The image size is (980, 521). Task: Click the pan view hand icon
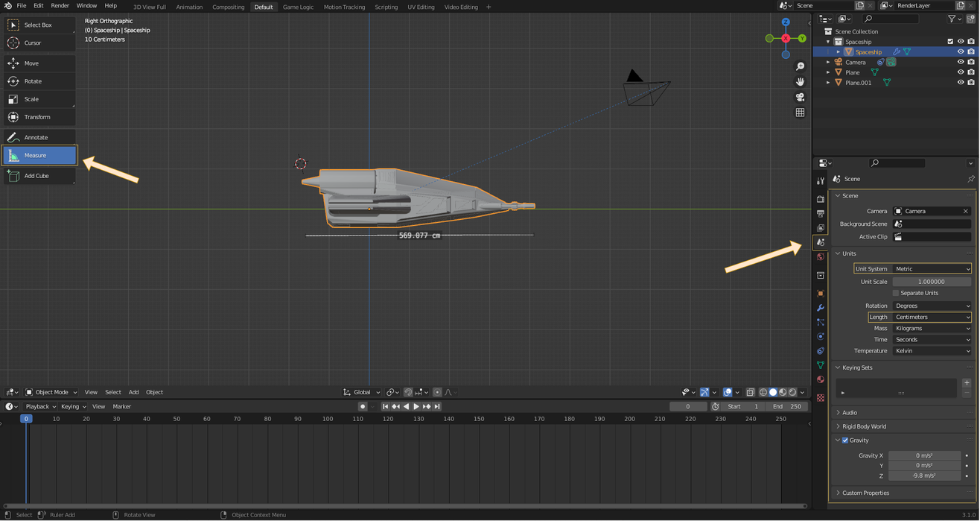click(800, 81)
